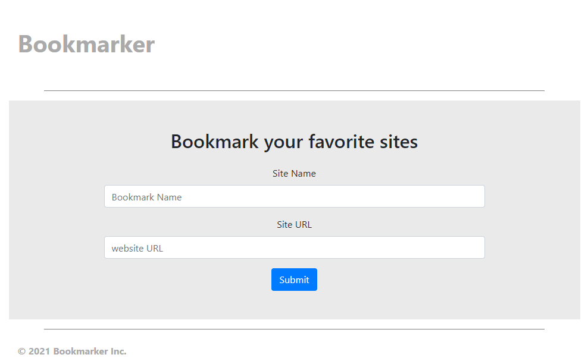
Task: Focus the website URL input field
Action: pos(295,247)
